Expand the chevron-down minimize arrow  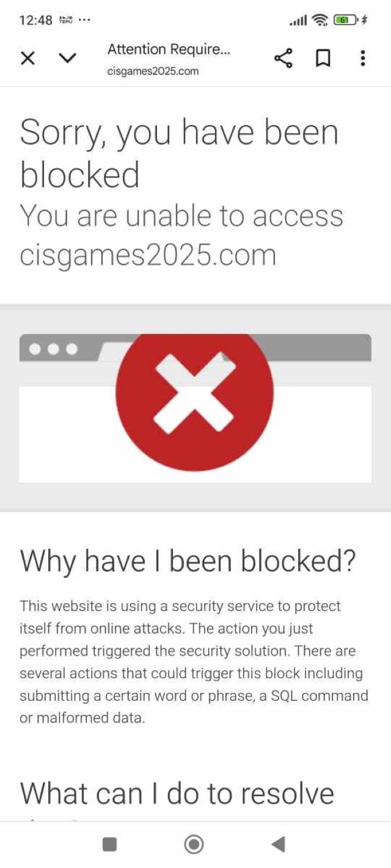click(67, 59)
